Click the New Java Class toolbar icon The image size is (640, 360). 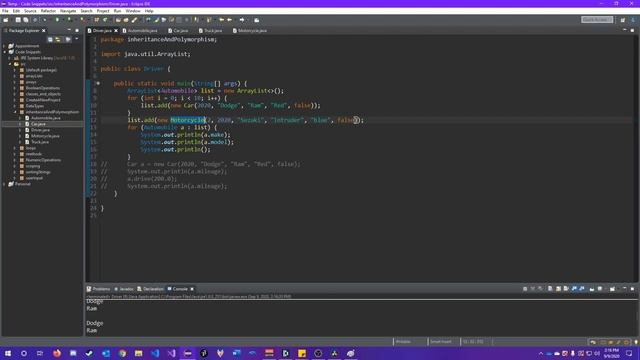click(x=105, y=20)
